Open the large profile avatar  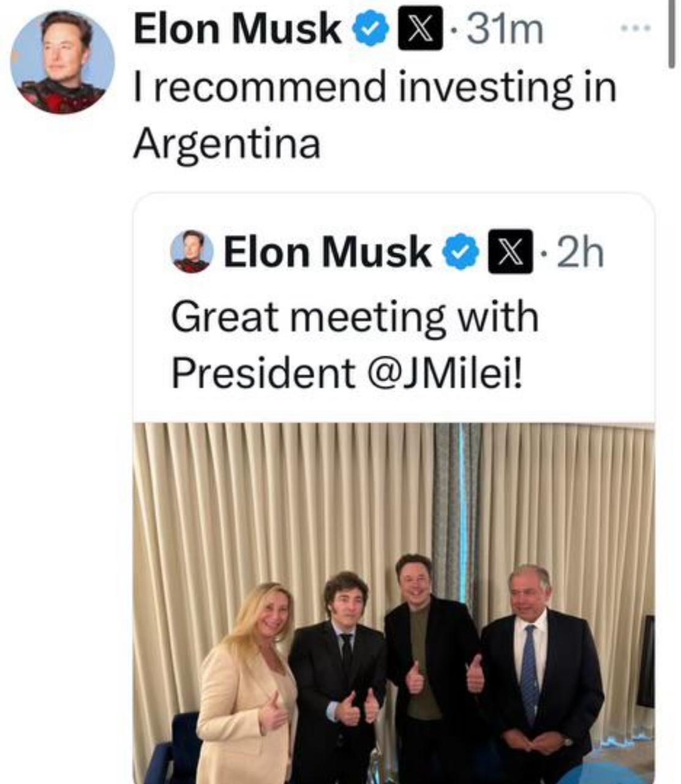point(63,62)
